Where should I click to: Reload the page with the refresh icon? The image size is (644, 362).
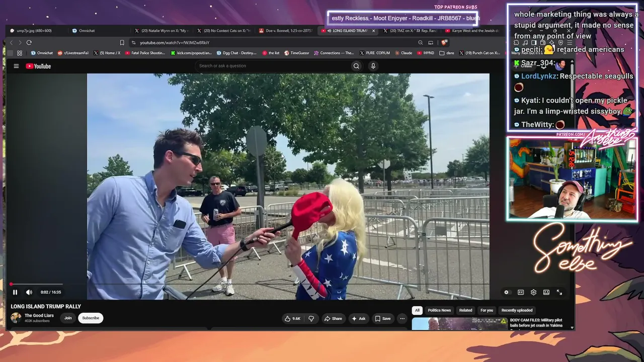pyautogui.click(x=29, y=43)
